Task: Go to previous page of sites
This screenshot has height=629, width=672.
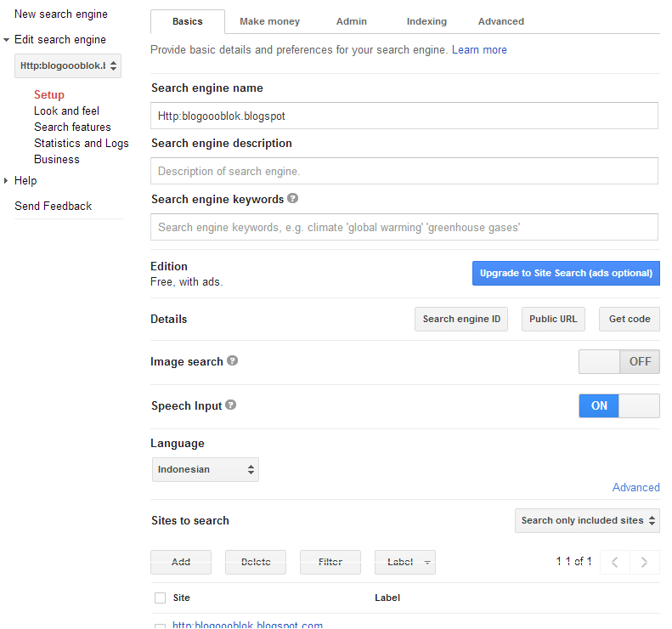Action: [x=614, y=562]
